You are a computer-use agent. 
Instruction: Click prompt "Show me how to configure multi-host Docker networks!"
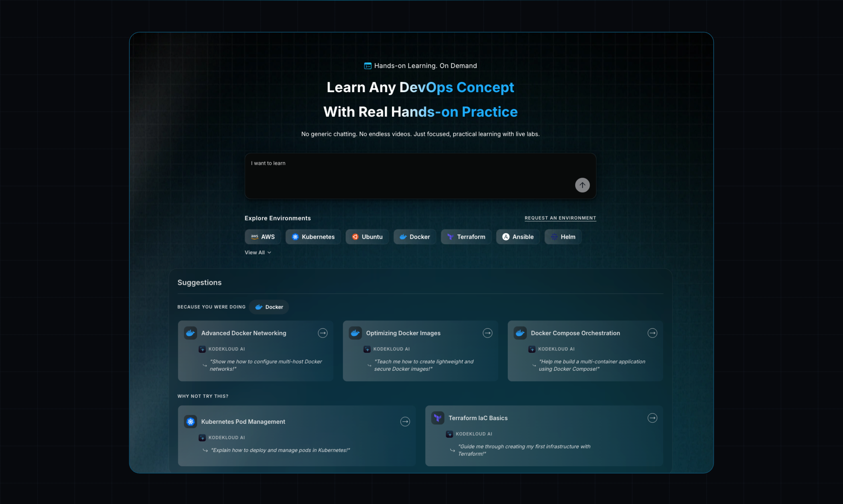coord(266,365)
